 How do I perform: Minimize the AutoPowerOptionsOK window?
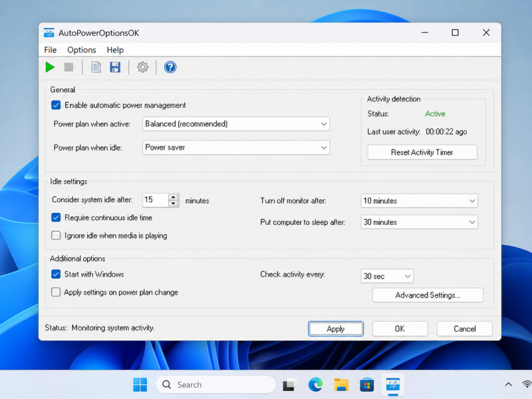click(x=425, y=33)
